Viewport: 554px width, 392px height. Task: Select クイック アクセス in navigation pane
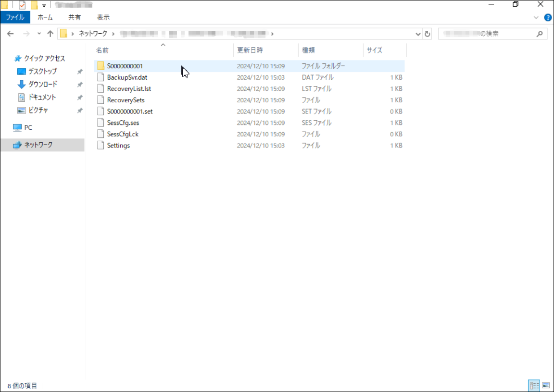[45, 58]
